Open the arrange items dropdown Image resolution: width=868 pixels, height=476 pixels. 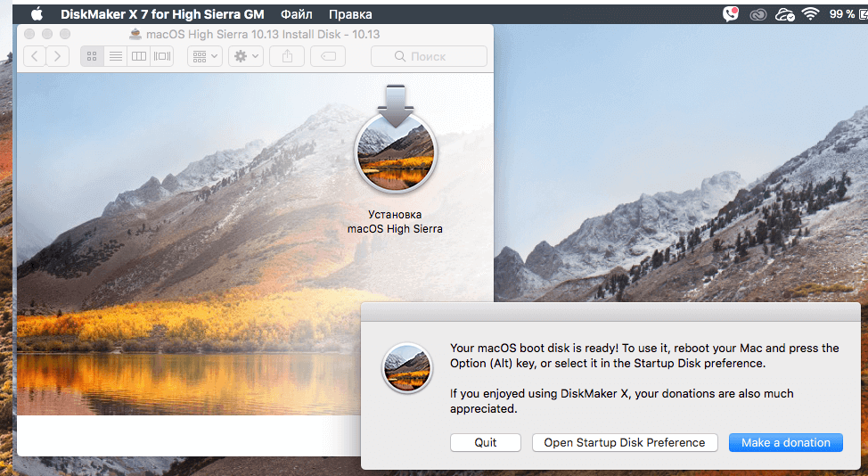click(x=204, y=56)
